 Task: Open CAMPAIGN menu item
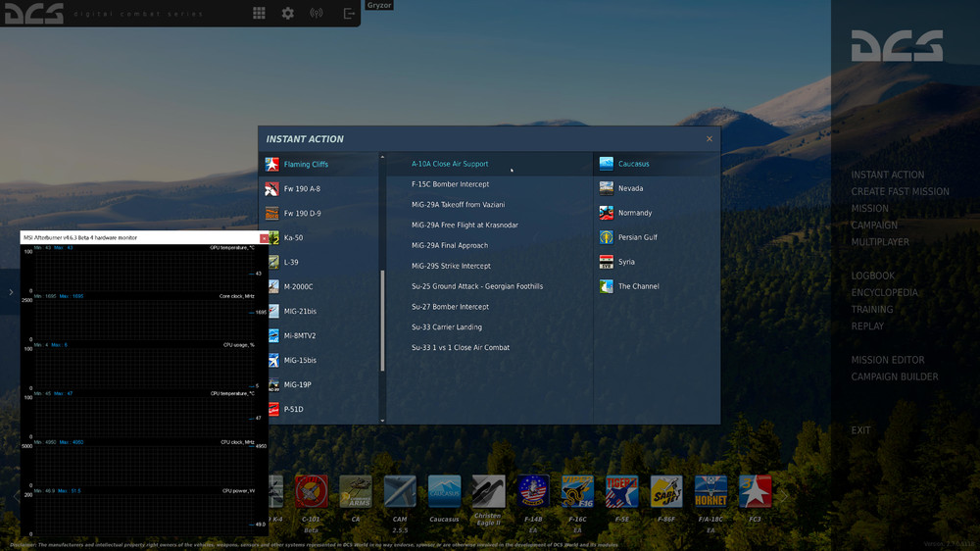[x=874, y=225]
